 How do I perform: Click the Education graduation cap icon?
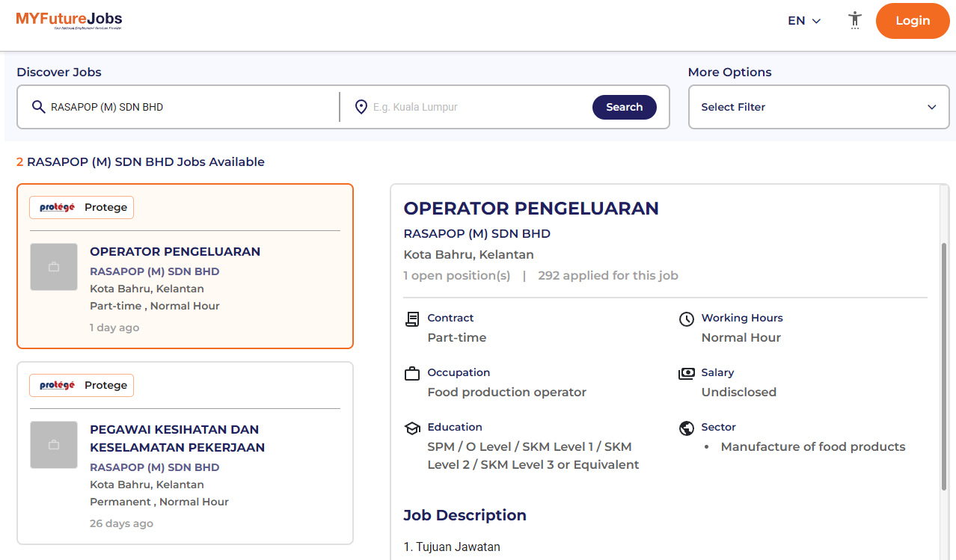pyautogui.click(x=412, y=428)
